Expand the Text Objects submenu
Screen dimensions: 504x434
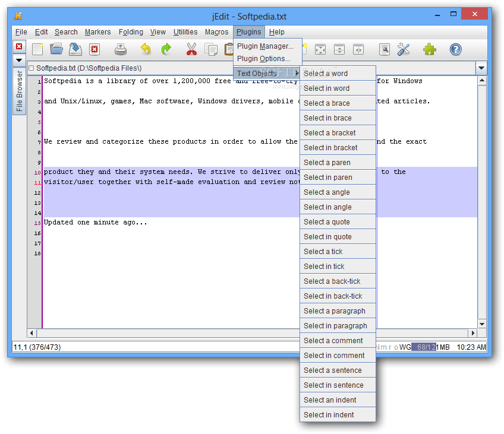[267, 74]
